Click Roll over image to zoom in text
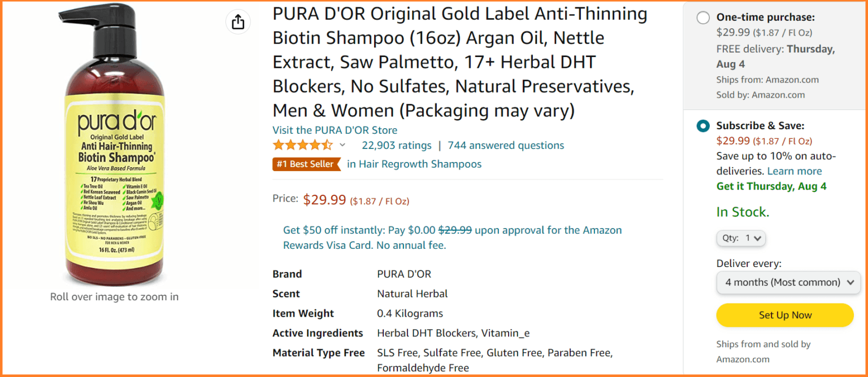The image size is (868, 377). [x=114, y=296]
